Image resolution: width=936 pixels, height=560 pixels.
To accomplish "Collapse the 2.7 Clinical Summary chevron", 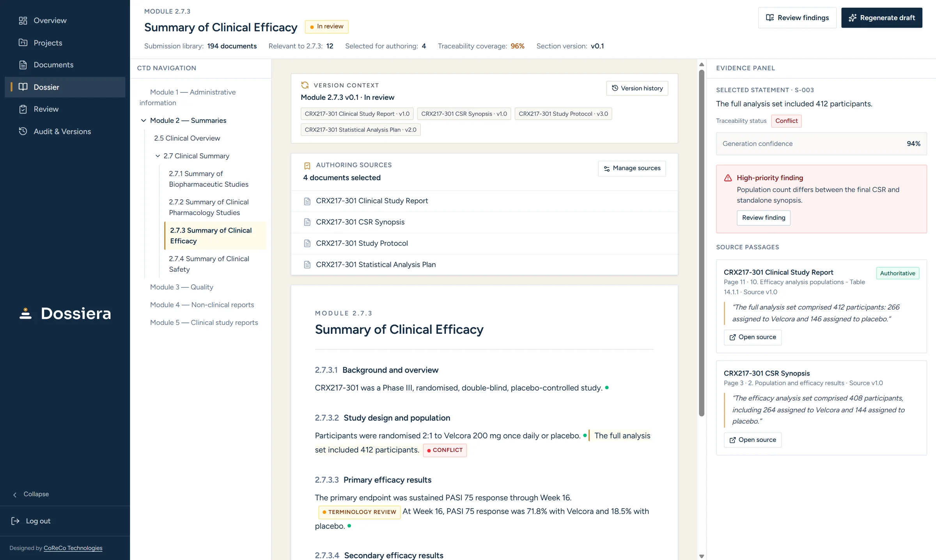I will (x=158, y=156).
